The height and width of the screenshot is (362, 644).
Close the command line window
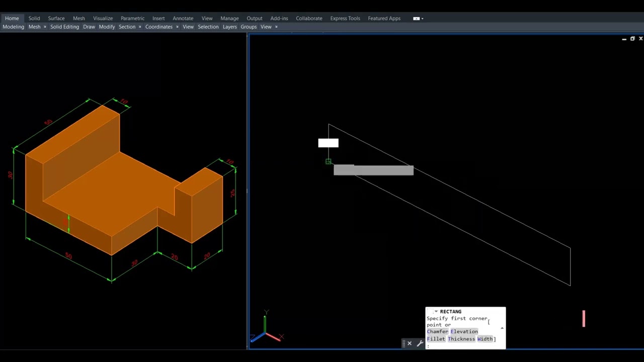tap(410, 343)
